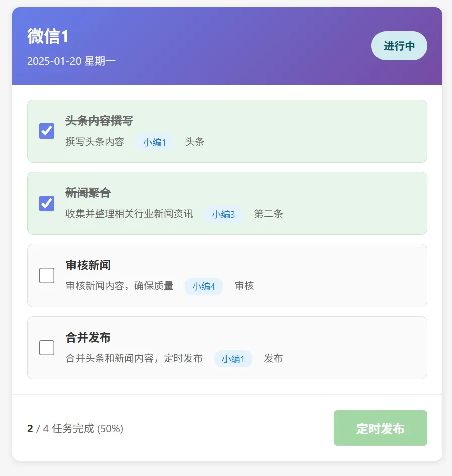
Task: Select the 头条内容撰写 task title
Action: 99,121
